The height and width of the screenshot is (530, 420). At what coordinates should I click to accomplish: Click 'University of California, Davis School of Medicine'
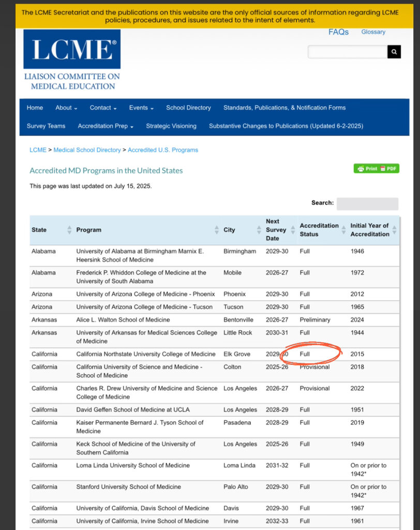143,508
